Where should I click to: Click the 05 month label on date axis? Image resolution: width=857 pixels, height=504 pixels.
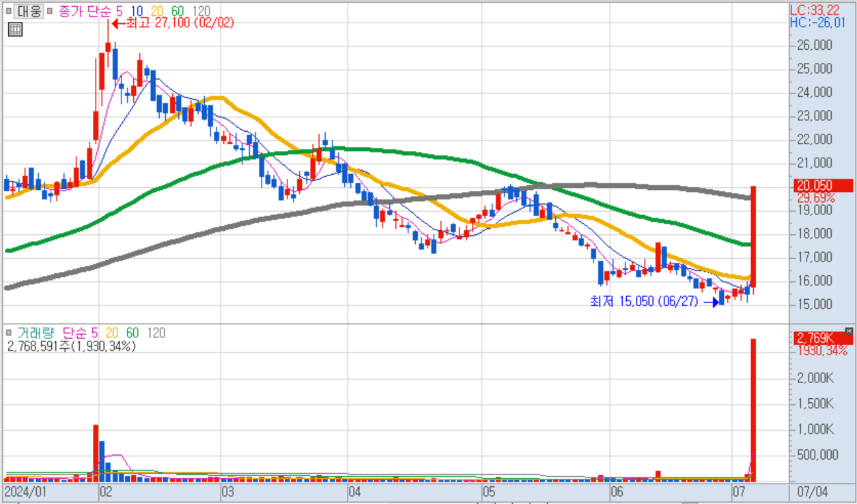click(488, 492)
